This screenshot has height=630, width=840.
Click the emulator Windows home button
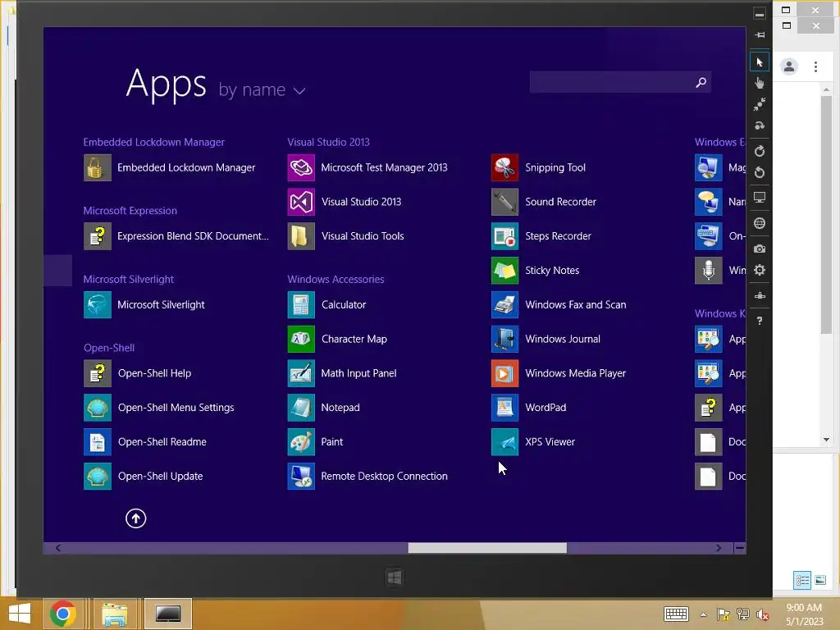(395, 577)
